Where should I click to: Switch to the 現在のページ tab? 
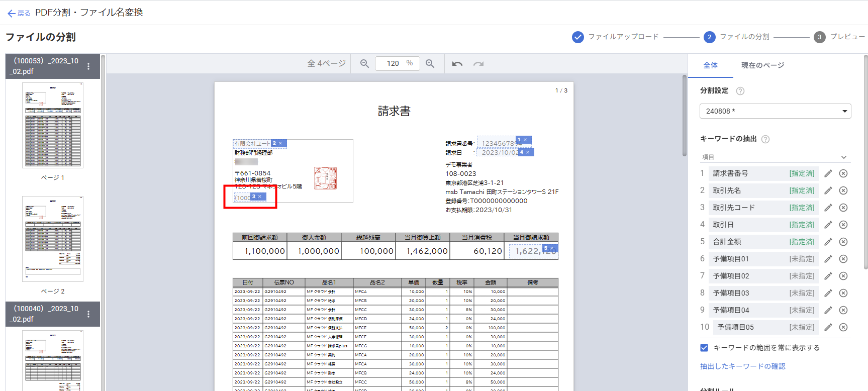pos(762,65)
